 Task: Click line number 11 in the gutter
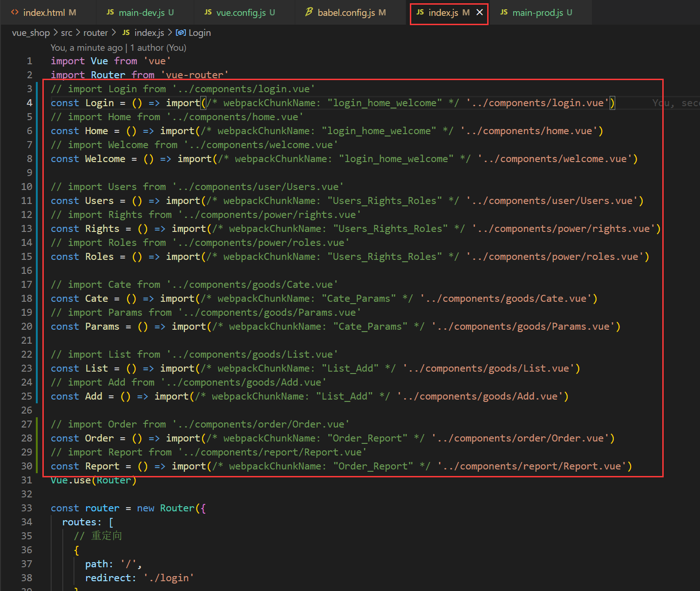pos(27,201)
